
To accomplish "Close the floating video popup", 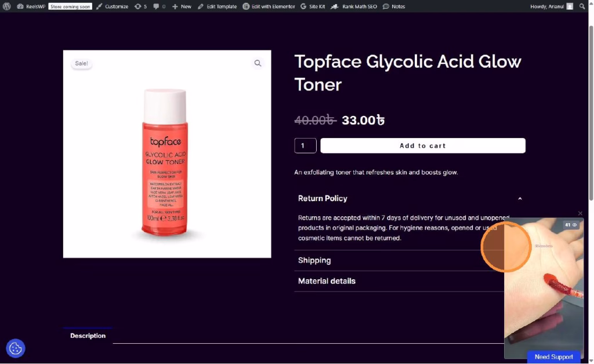I will pos(580,213).
